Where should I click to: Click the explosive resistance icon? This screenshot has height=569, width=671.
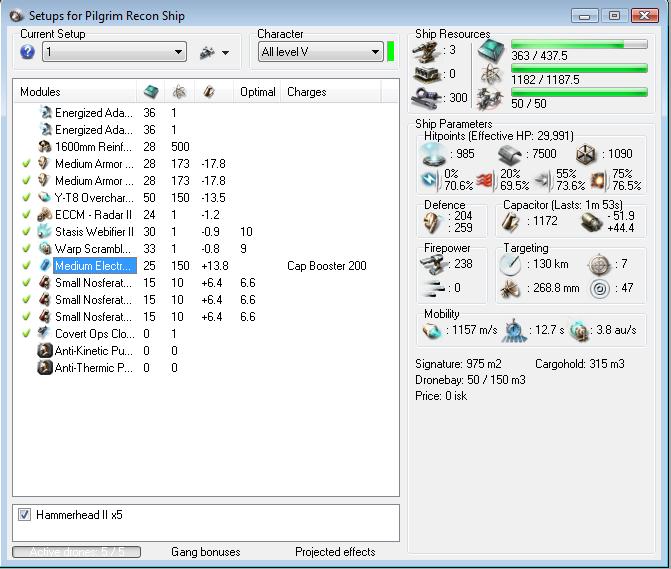[598, 181]
